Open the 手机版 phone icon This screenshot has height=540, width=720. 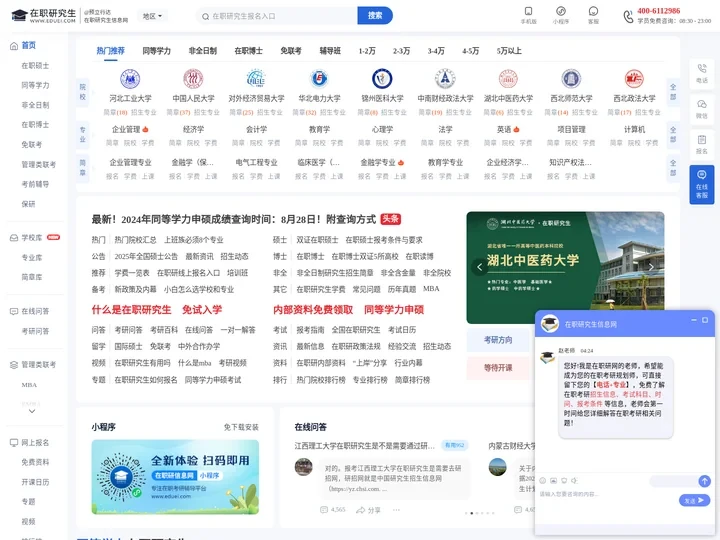pyautogui.click(x=529, y=11)
